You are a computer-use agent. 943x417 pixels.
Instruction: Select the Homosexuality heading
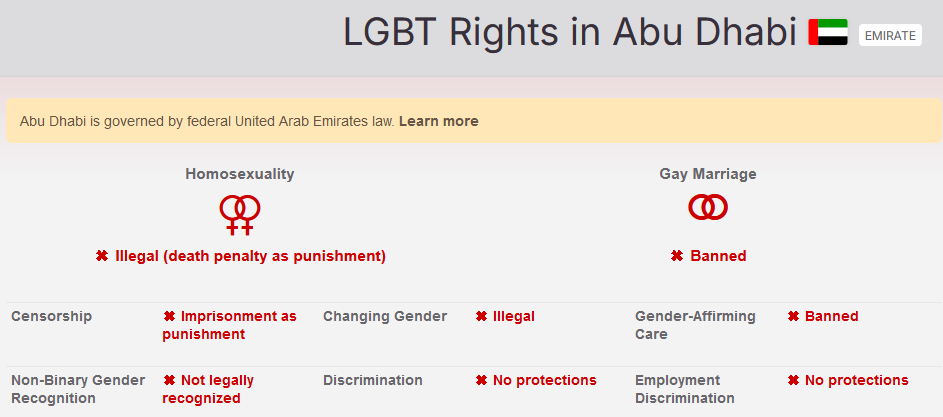pyautogui.click(x=239, y=174)
